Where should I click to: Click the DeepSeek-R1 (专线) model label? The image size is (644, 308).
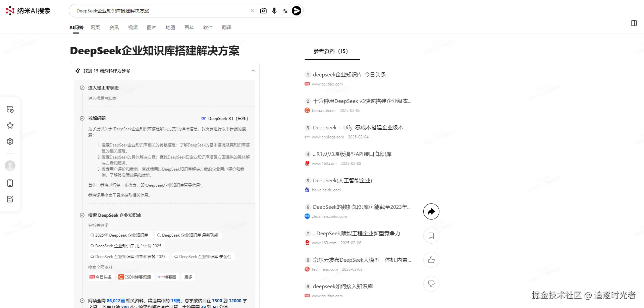[225, 119]
